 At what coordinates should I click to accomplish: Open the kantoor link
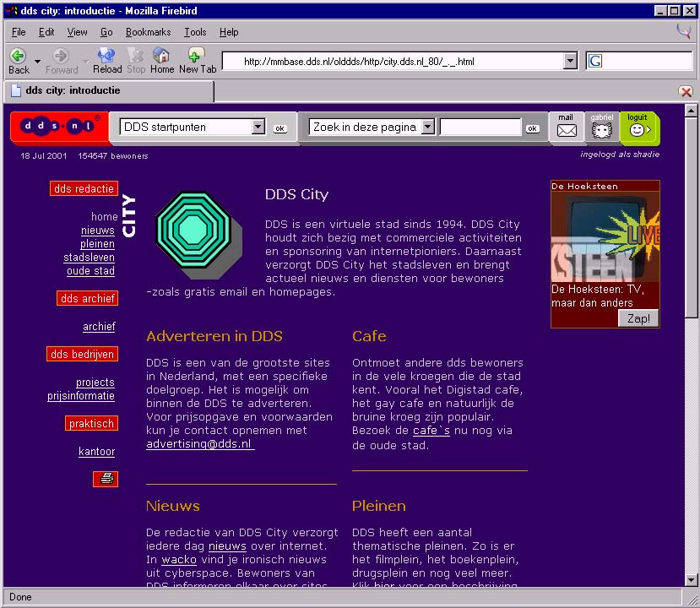pyautogui.click(x=96, y=451)
